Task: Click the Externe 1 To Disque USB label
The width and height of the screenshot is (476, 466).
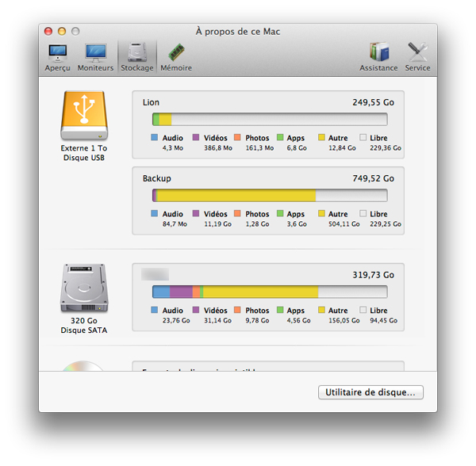Action: tap(84, 153)
